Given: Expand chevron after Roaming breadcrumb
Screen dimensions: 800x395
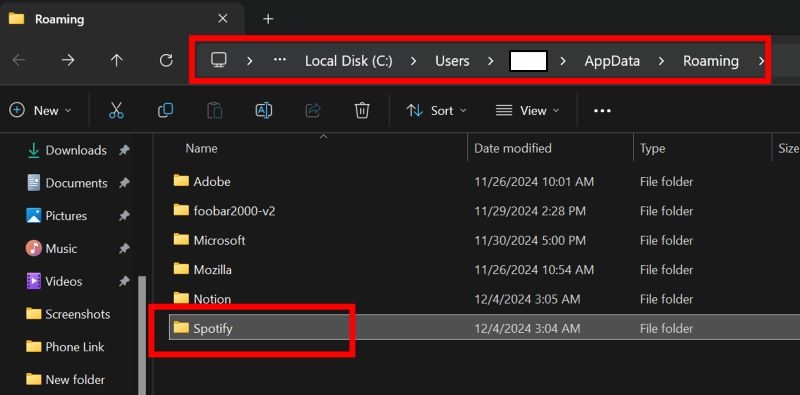Looking at the screenshot, I should (x=761, y=61).
